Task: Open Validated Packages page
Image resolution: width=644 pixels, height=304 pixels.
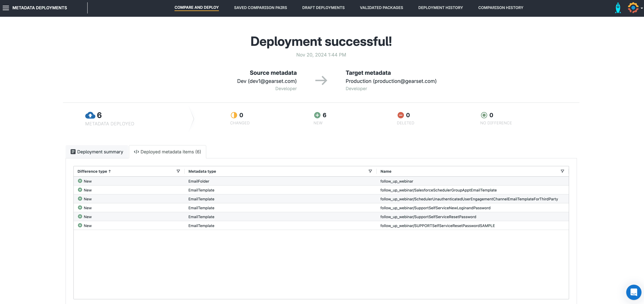Action: (381, 8)
